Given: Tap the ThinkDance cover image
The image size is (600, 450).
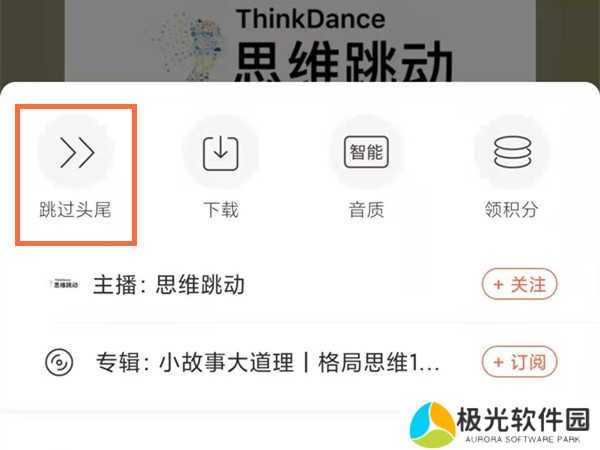Looking at the screenshot, I should click(300, 41).
